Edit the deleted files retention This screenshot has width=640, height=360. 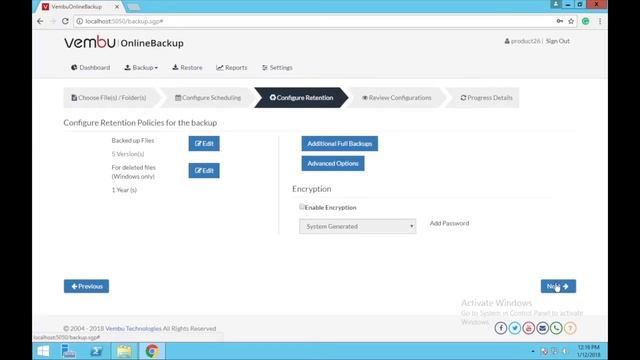coord(204,171)
